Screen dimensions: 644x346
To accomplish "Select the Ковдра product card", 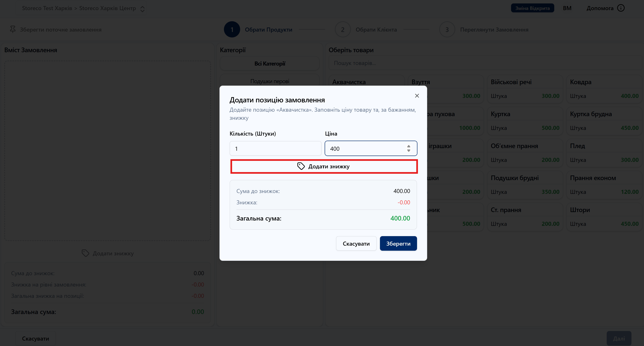I will click(604, 89).
